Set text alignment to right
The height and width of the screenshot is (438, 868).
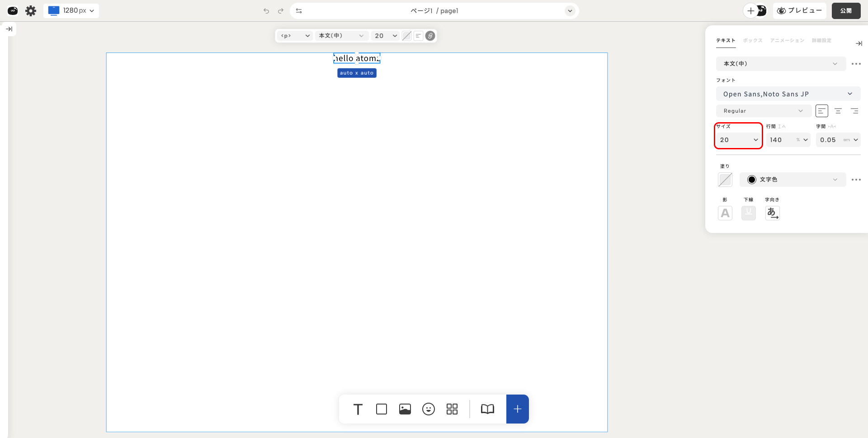(x=854, y=111)
